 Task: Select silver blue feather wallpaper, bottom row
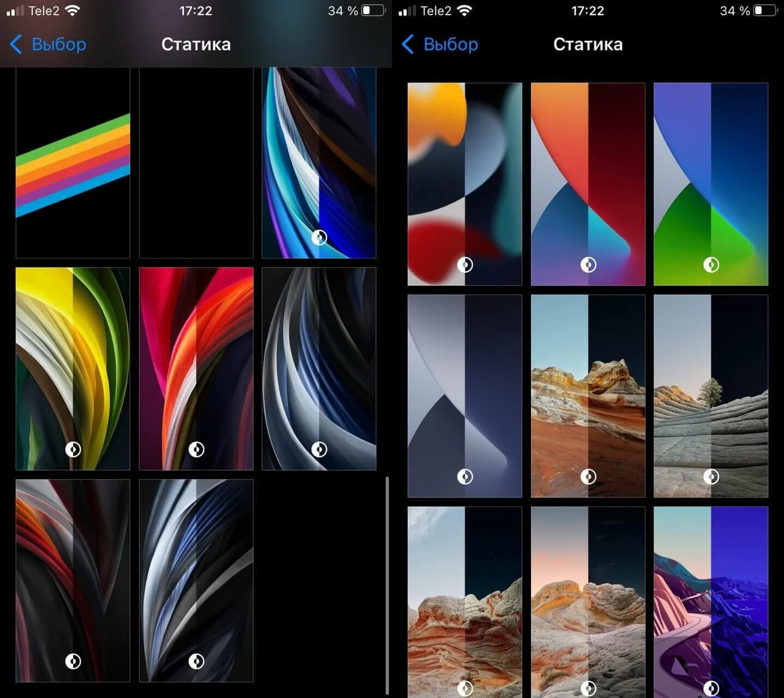(x=196, y=581)
